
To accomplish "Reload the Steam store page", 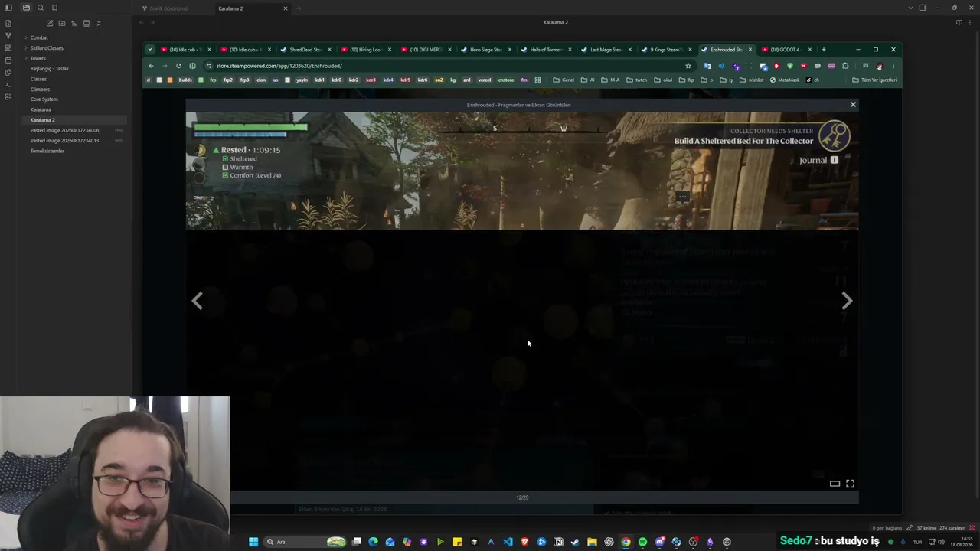I will 178,66.
